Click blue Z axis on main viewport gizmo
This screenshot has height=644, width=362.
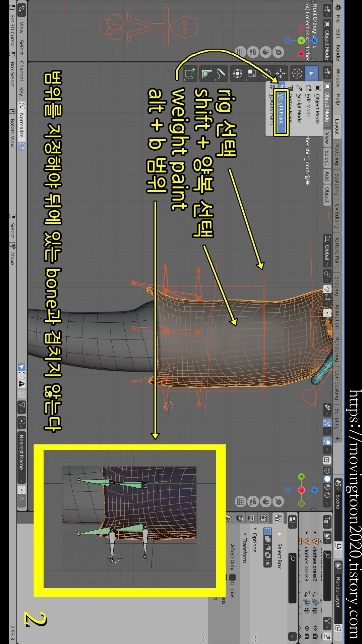pyautogui.click(x=314, y=490)
